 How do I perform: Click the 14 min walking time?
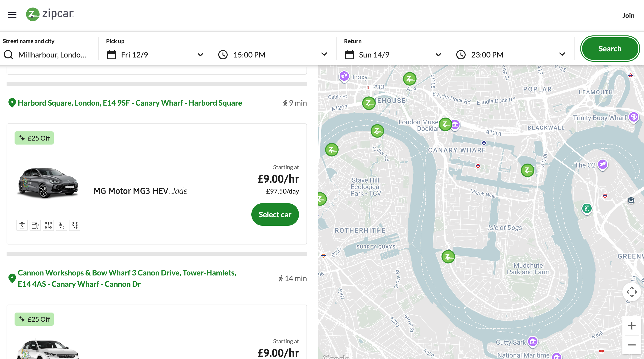[x=292, y=279]
